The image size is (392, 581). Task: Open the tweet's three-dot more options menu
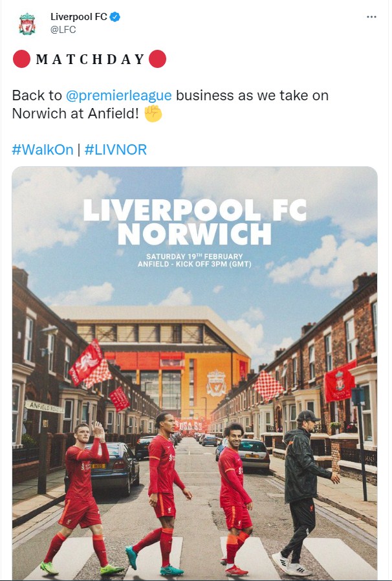(371, 17)
